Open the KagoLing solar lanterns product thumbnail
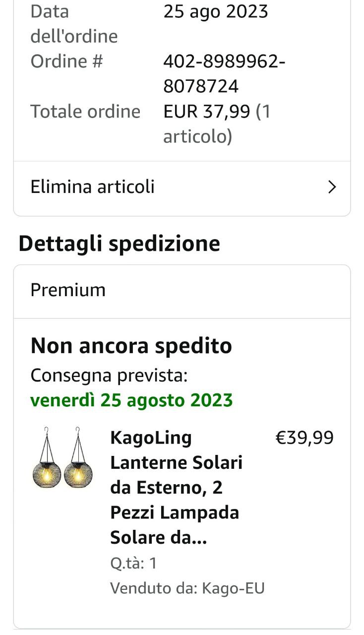This screenshot has height=635, width=364. (x=62, y=457)
